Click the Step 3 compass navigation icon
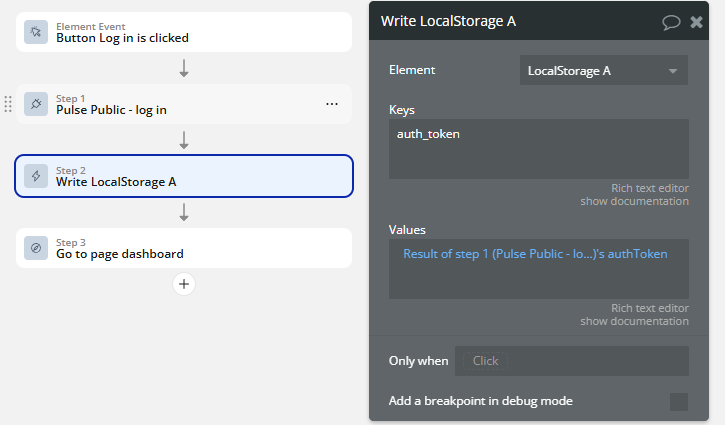Viewport: 725px width, 425px height. click(36, 248)
